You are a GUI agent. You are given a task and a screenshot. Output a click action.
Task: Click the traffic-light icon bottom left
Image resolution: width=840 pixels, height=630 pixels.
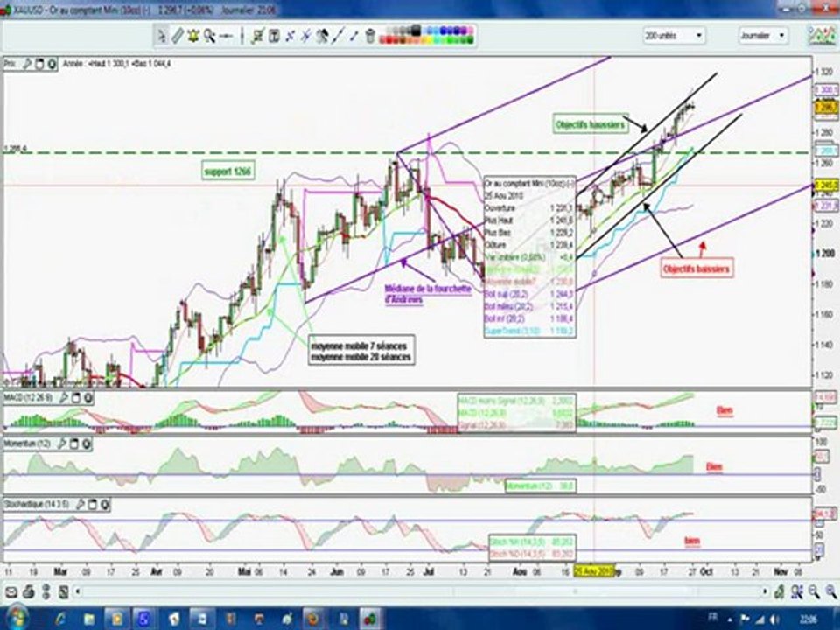pos(46,592)
